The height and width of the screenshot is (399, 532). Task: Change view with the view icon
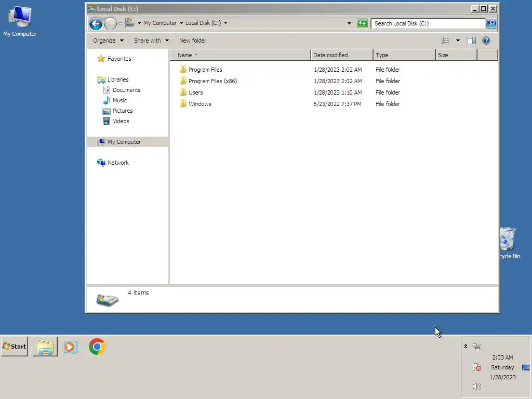(x=445, y=41)
